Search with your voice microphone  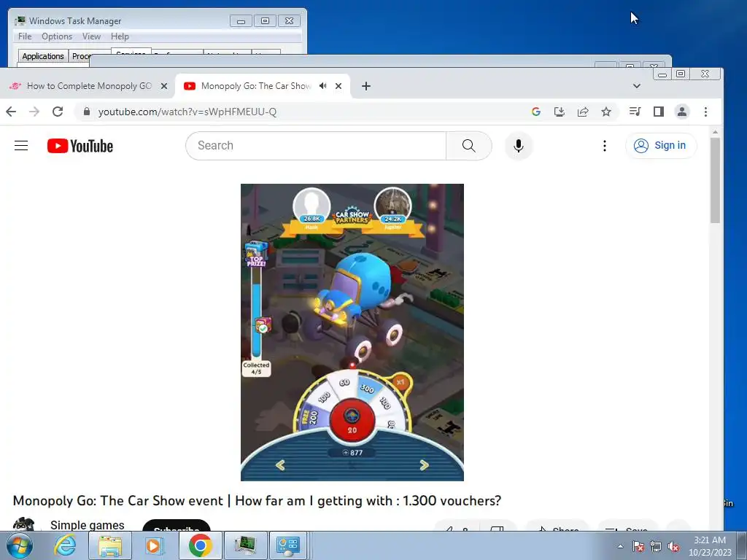pyautogui.click(x=519, y=146)
